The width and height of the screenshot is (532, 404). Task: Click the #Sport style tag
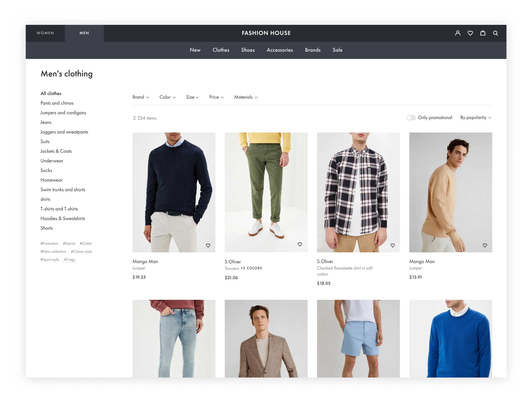pyautogui.click(x=49, y=259)
